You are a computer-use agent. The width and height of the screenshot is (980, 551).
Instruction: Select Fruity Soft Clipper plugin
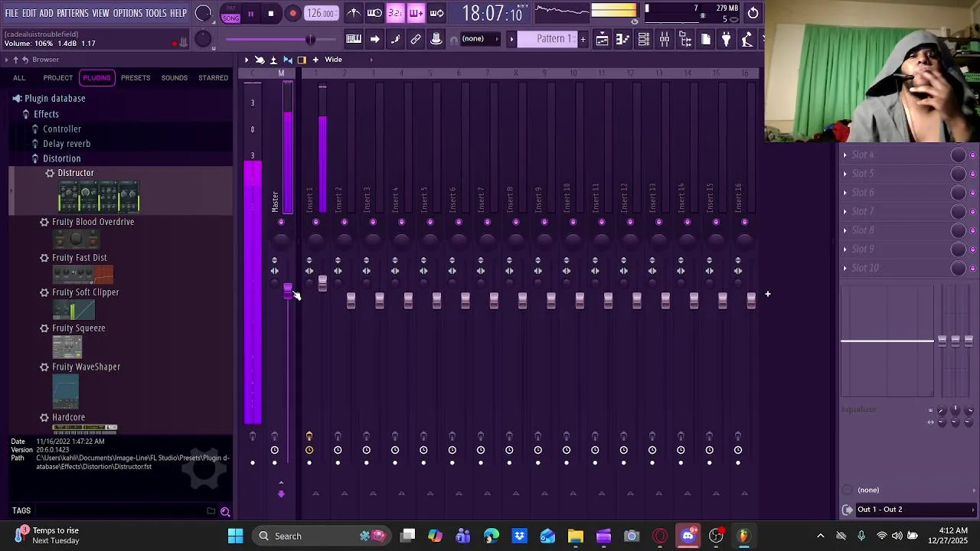(x=85, y=292)
